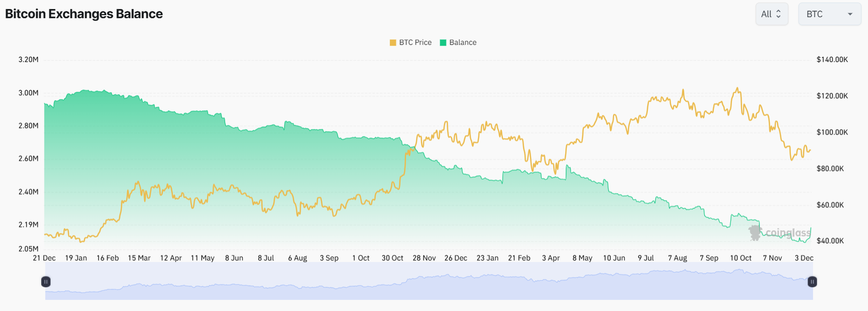Click the yellow BTC Price legend swatch
868x311 pixels.
tap(393, 42)
